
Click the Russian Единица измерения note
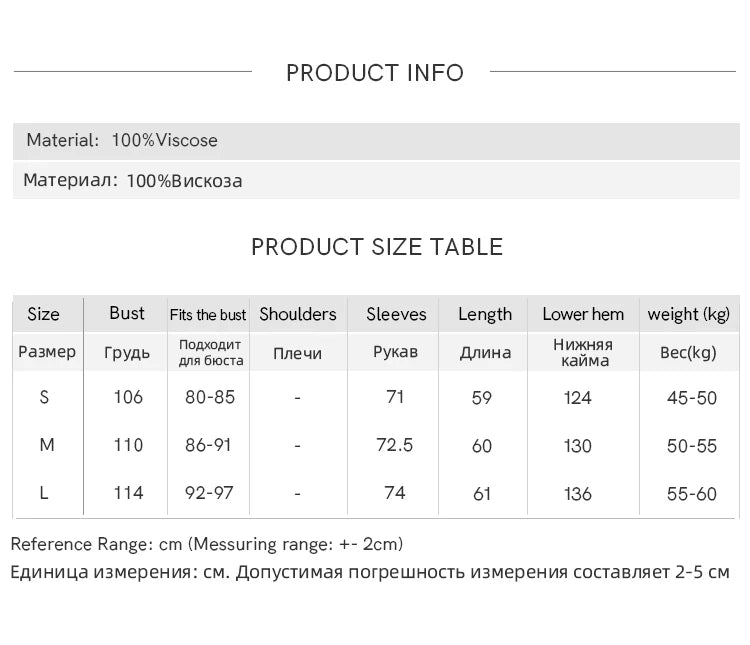[x=370, y=573]
